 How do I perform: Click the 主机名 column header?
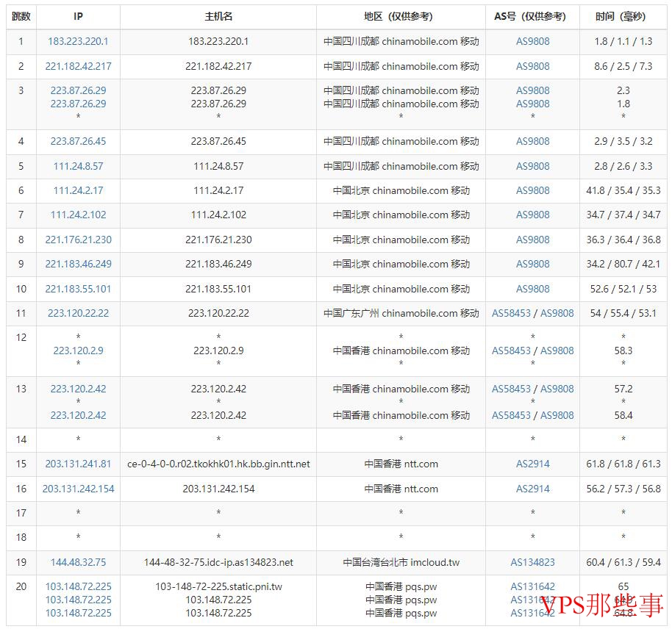point(218,17)
